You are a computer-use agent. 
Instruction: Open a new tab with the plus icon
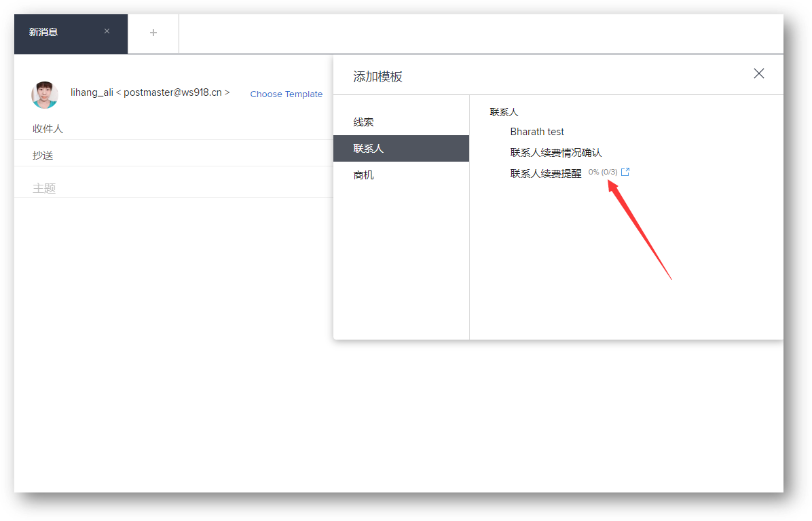153,33
